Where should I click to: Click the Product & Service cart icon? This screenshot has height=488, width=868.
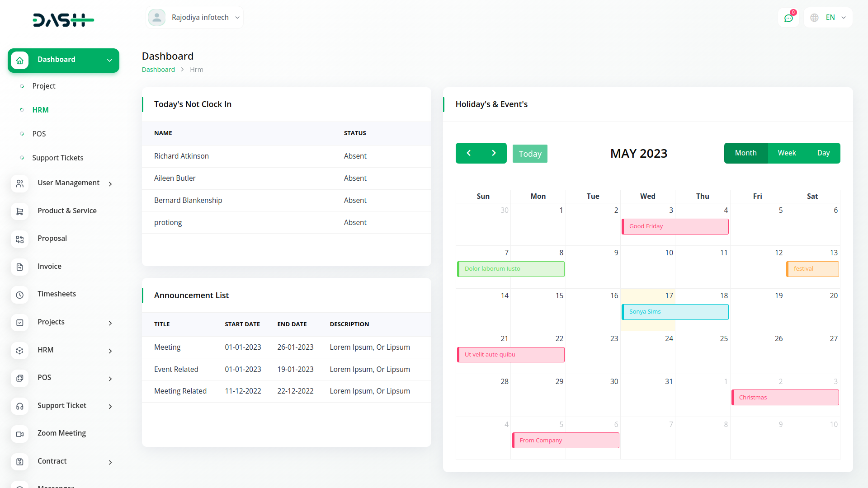click(19, 211)
